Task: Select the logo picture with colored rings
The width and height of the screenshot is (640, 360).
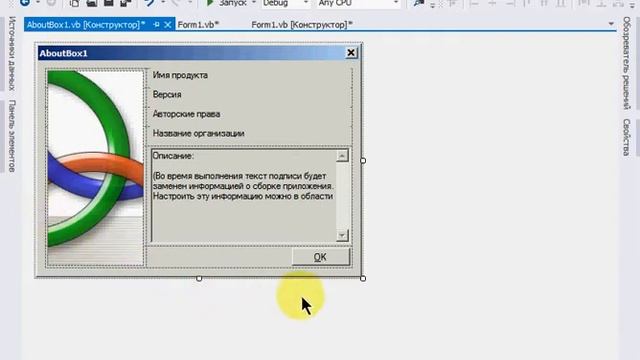Action: (x=96, y=168)
